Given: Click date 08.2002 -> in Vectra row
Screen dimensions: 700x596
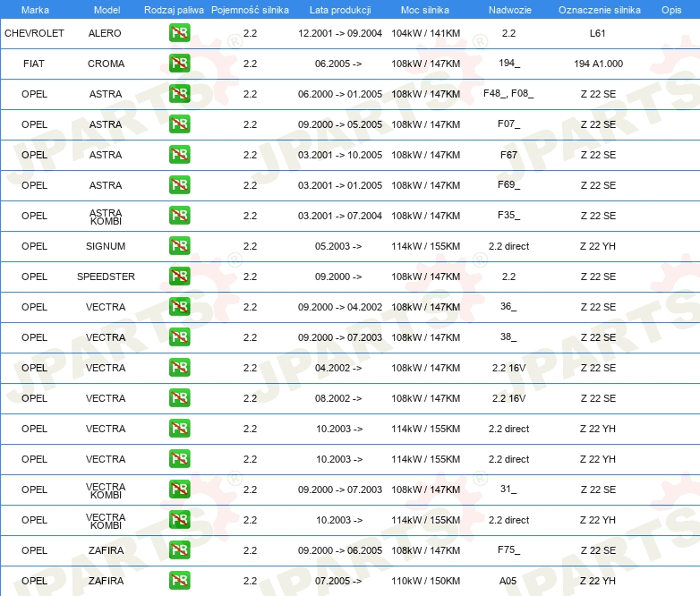Looking at the screenshot, I should (338, 397).
